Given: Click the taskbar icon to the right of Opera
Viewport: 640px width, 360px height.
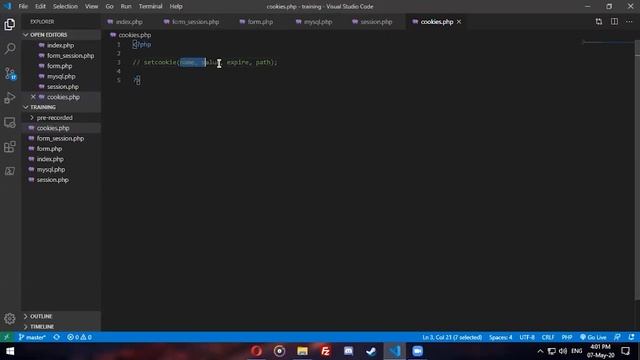Looking at the screenshot, I should (279, 351).
